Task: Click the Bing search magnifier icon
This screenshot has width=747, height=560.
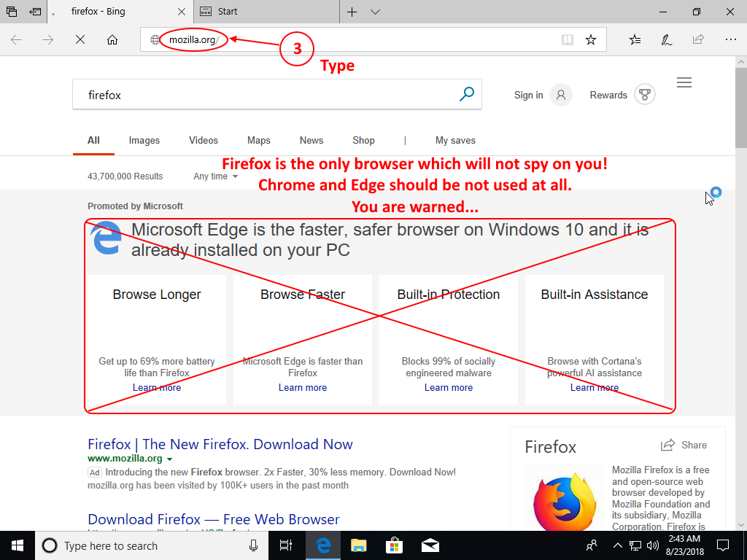Action: (x=467, y=94)
